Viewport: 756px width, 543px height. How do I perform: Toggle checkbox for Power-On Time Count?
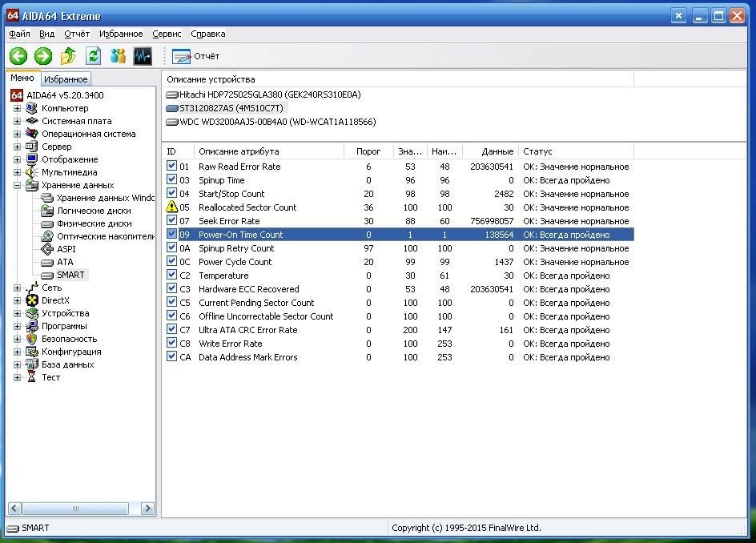click(171, 234)
